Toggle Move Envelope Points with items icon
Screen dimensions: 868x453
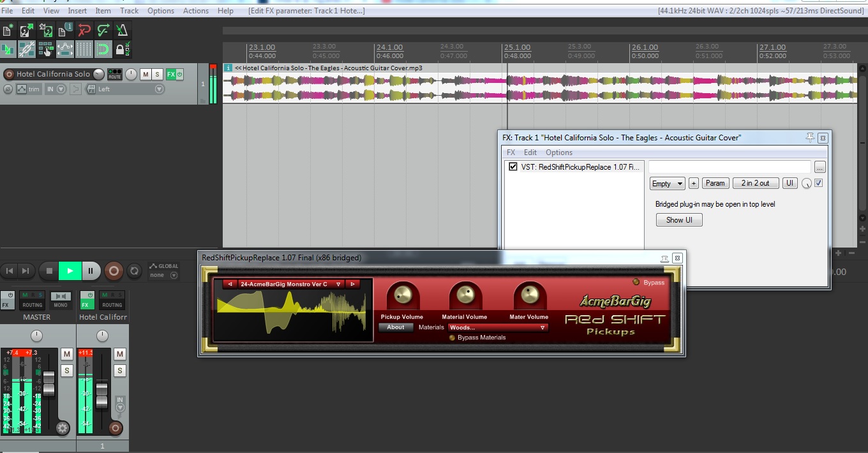[x=65, y=49]
